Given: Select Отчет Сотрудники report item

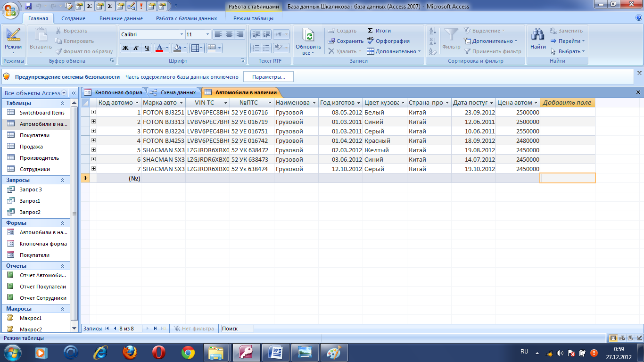Looking at the screenshot, I should click(36, 298).
